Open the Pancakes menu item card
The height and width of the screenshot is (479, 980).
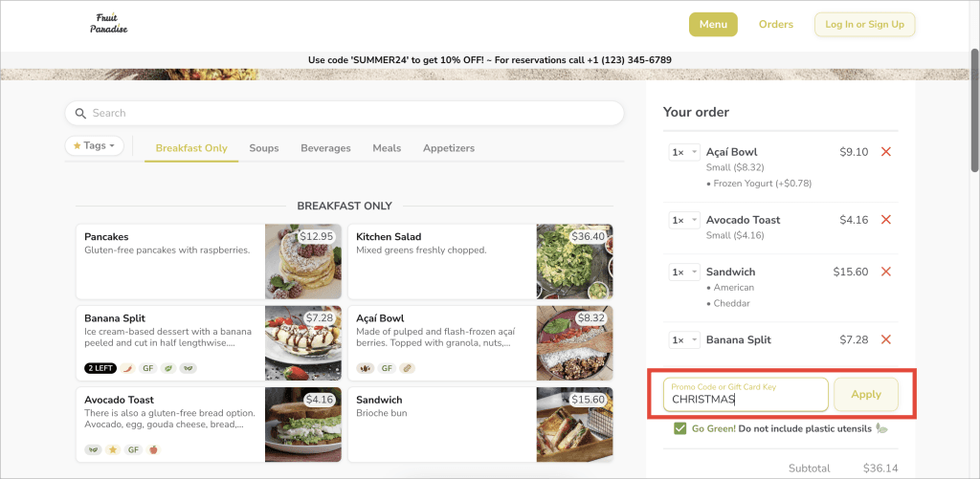click(x=208, y=262)
